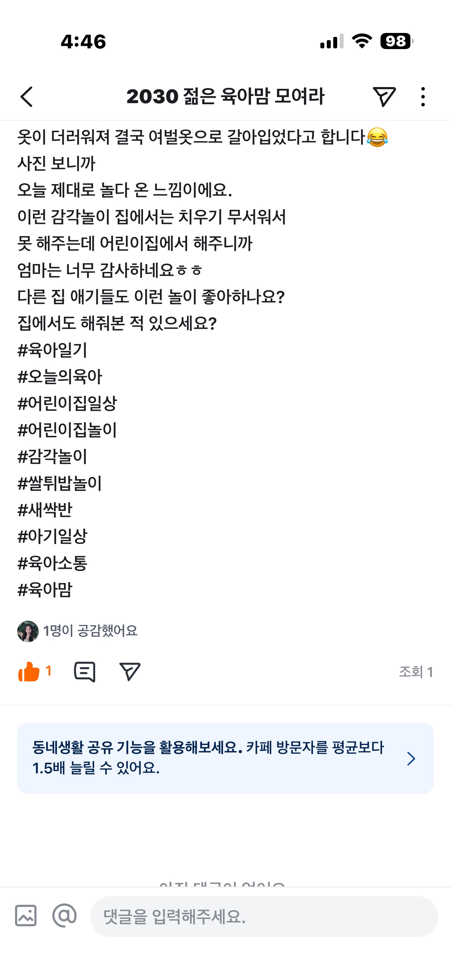Tap the #쌀튀밥놀이 hashtag

coord(60,483)
